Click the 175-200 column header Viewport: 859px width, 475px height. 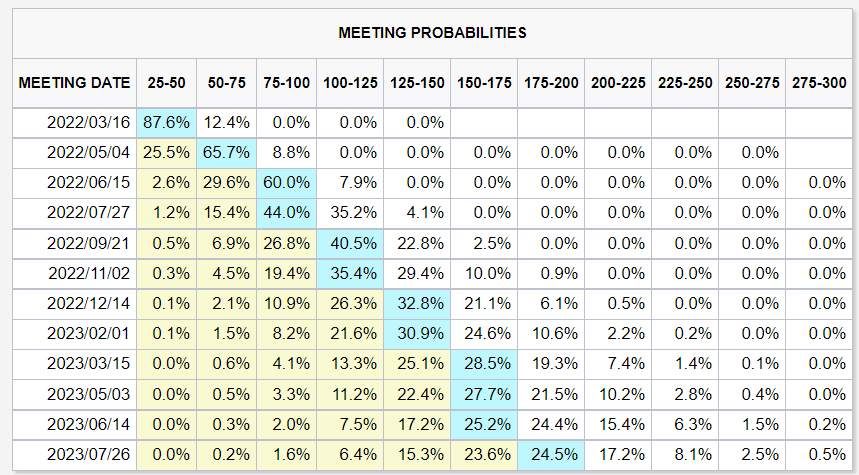coord(551,82)
